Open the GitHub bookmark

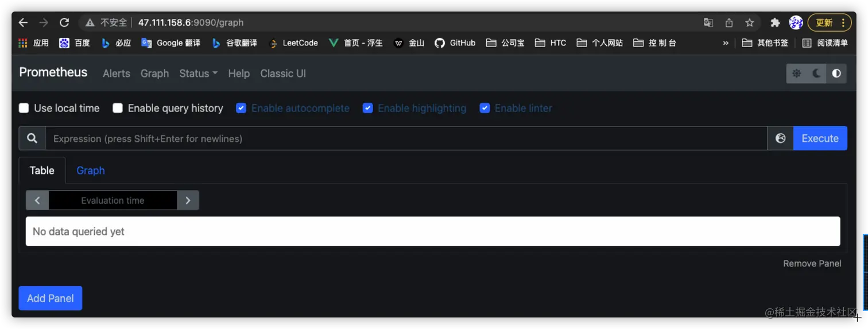coord(455,43)
